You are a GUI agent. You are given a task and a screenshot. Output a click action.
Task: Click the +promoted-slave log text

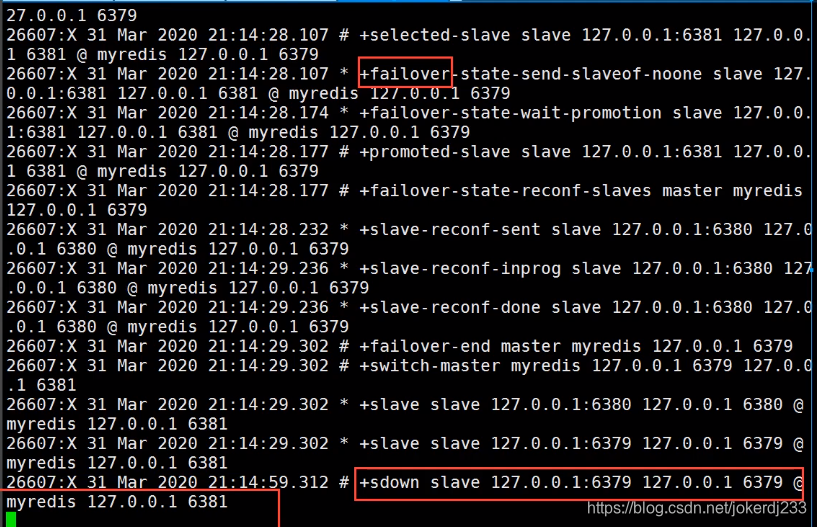[435, 152]
